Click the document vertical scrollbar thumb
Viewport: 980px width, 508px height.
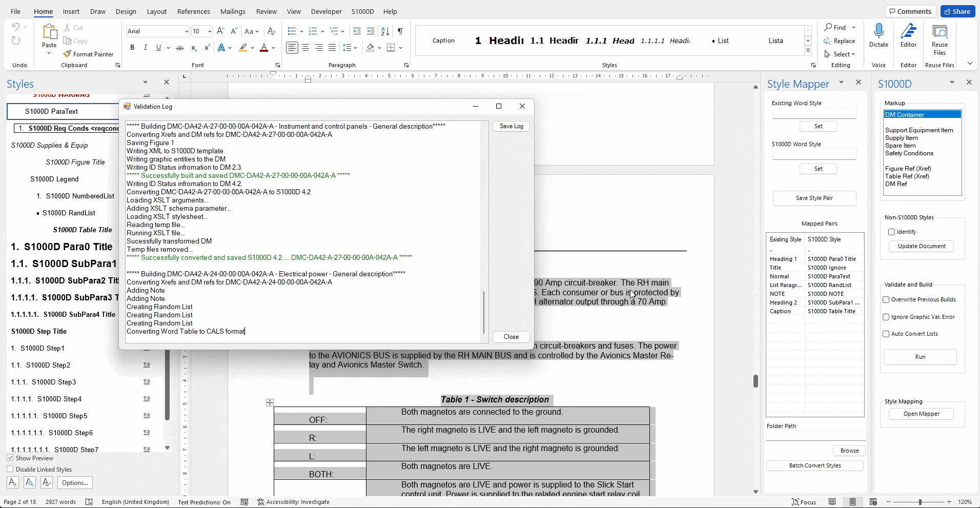[x=756, y=381]
